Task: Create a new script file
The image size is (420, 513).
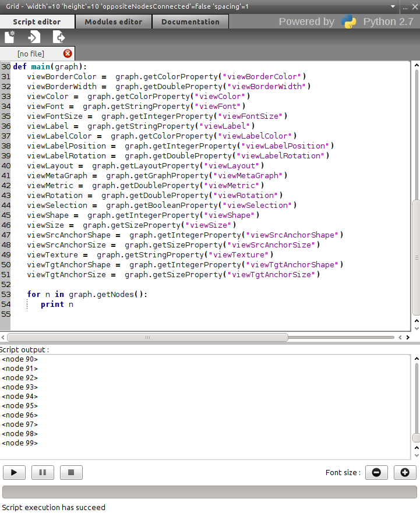Action: coord(10,37)
